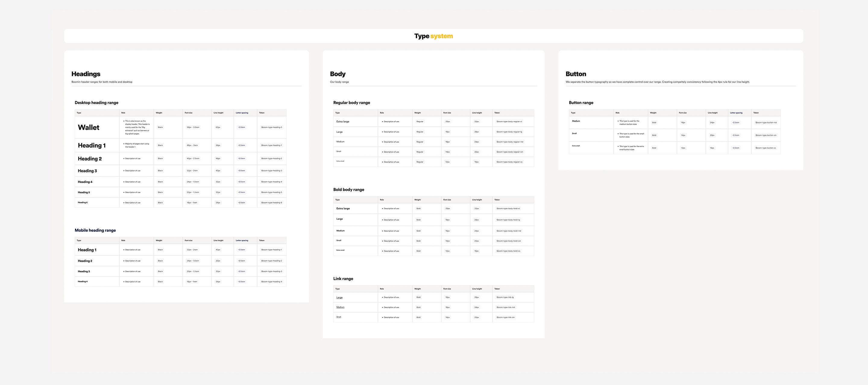Screen dimensions: 868x385
Task: Click the underlined "Large" link sample
Action: [339, 297]
